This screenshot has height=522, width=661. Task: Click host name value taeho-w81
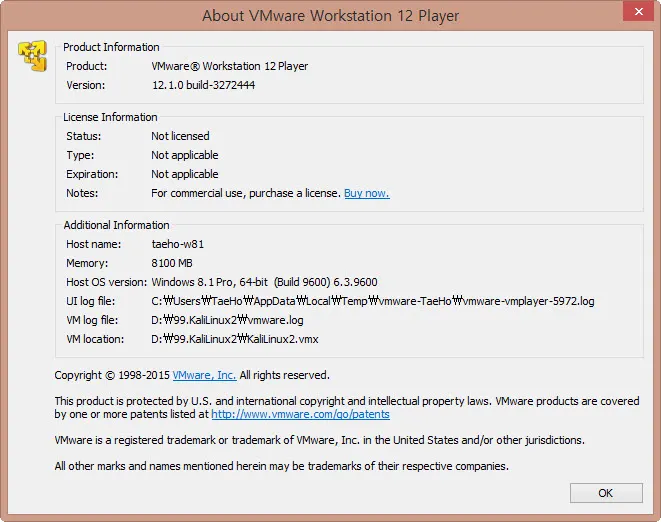[x=177, y=244]
